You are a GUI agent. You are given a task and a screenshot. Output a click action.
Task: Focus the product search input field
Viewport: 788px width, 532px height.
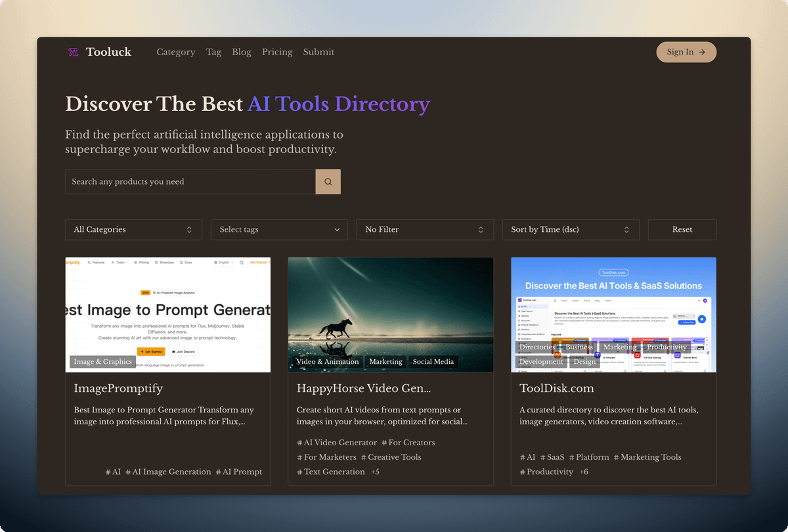(x=190, y=181)
